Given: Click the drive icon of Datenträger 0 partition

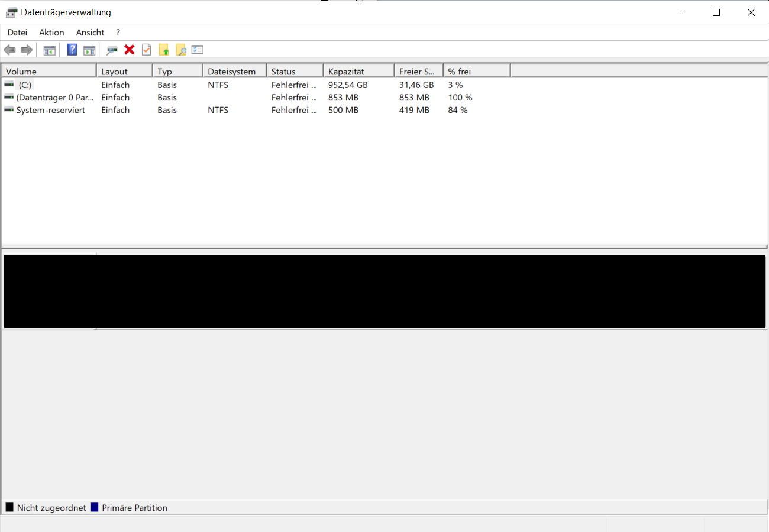Looking at the screenshot, I should 9,97.
